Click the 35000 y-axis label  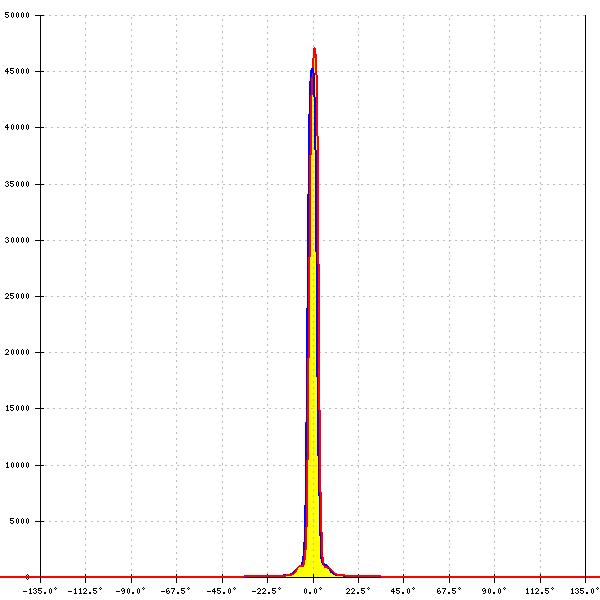pos(17,184)
